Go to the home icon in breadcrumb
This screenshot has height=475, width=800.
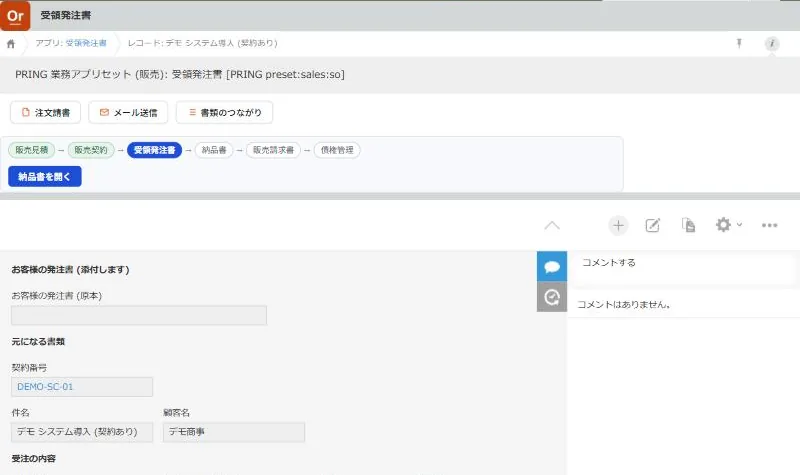pos(11,44)
